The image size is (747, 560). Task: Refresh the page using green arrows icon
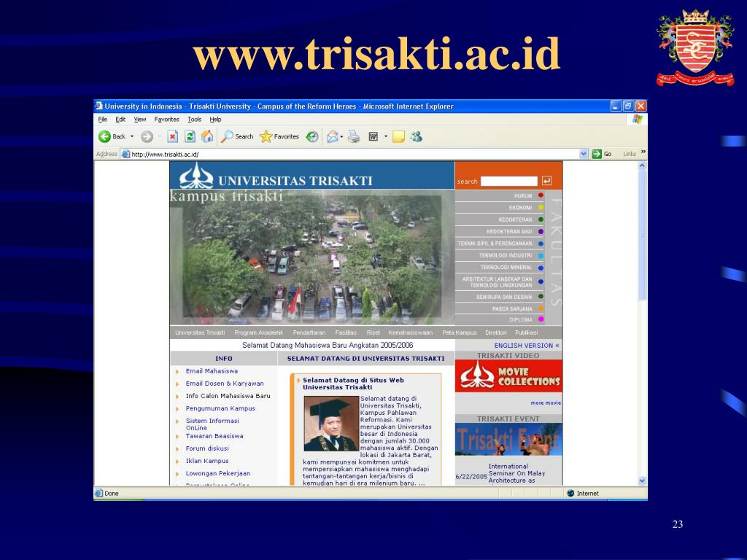(x=190, y=136)
